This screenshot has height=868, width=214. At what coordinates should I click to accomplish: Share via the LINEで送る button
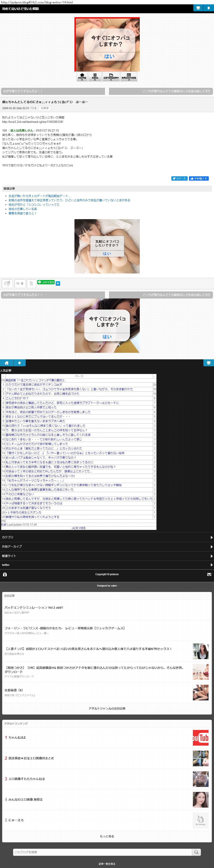pyautogui.click(x=45, y=282)
